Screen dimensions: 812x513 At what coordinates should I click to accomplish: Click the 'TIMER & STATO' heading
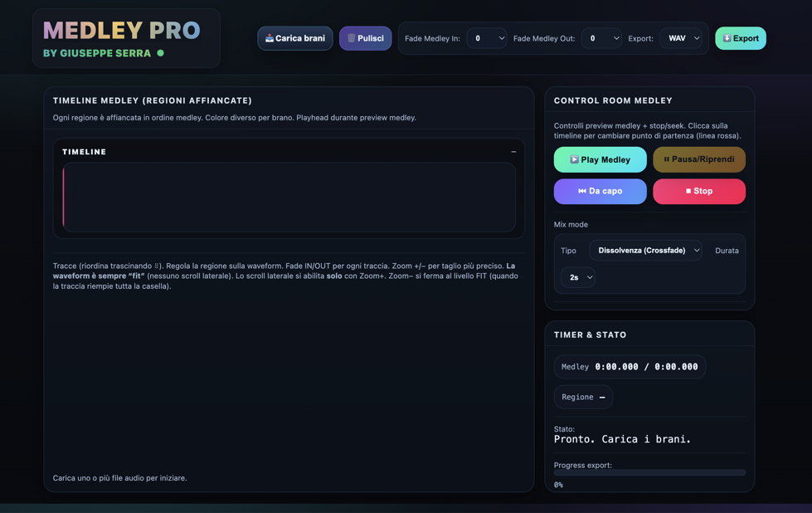pos(591,335)
